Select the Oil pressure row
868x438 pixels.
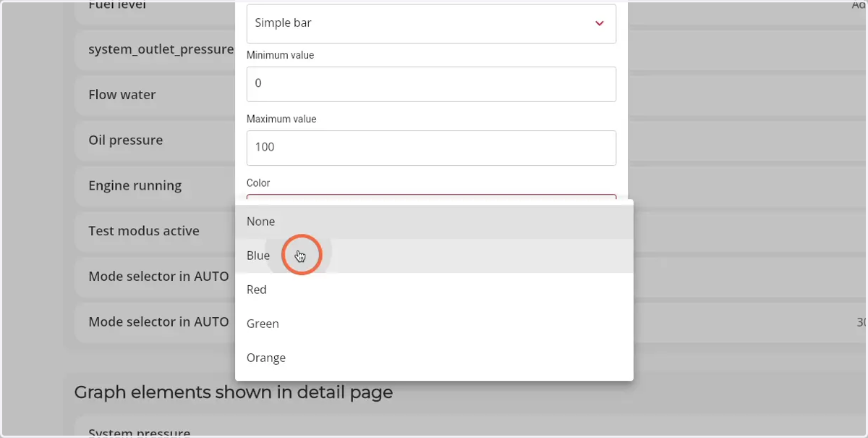(155, 140)
